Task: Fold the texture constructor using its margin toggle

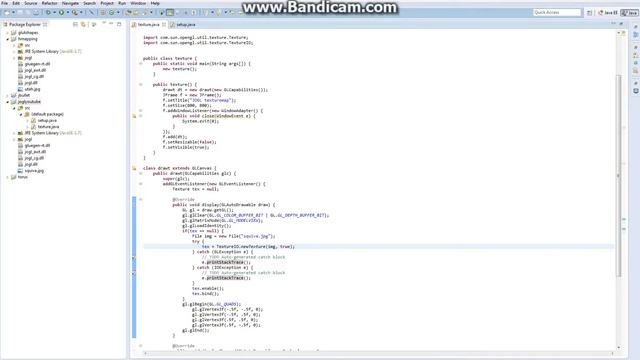Action: coord(141,84)
